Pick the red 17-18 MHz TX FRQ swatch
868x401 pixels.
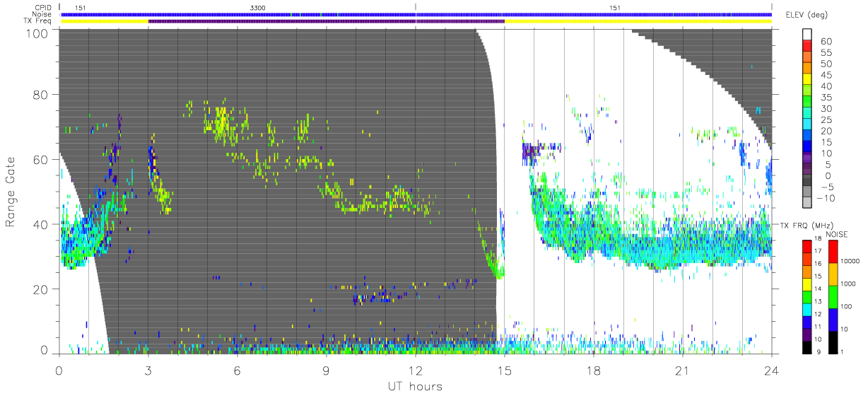[x=807, y=246]
